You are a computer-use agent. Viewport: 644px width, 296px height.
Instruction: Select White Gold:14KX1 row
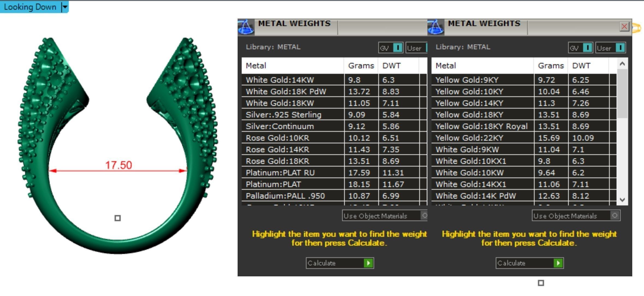(524, 184)
